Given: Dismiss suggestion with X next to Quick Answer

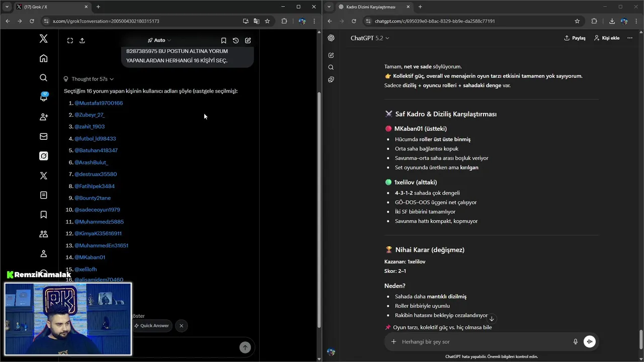Looking at the screenshot, I should click(x=181, y=326).
